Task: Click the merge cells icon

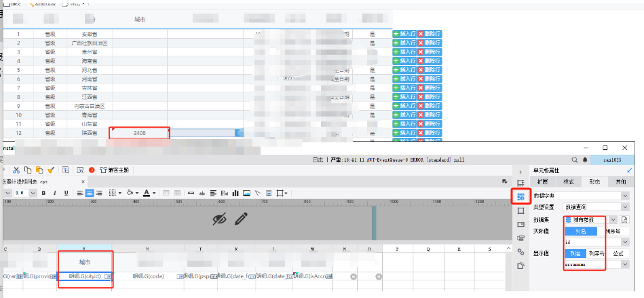Action: click(x=166, y=193)
